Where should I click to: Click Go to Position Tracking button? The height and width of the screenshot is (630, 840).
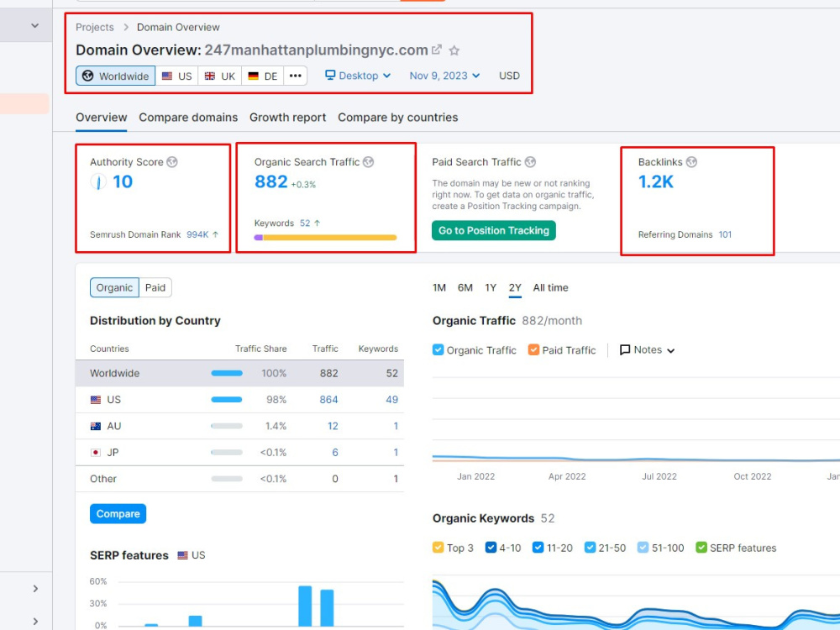(493, 230)
